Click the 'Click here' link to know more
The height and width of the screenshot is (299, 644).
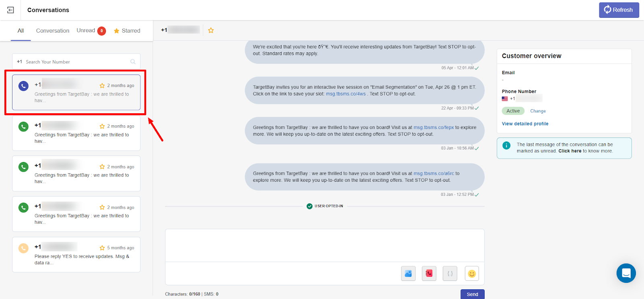(x=570, y=151)
